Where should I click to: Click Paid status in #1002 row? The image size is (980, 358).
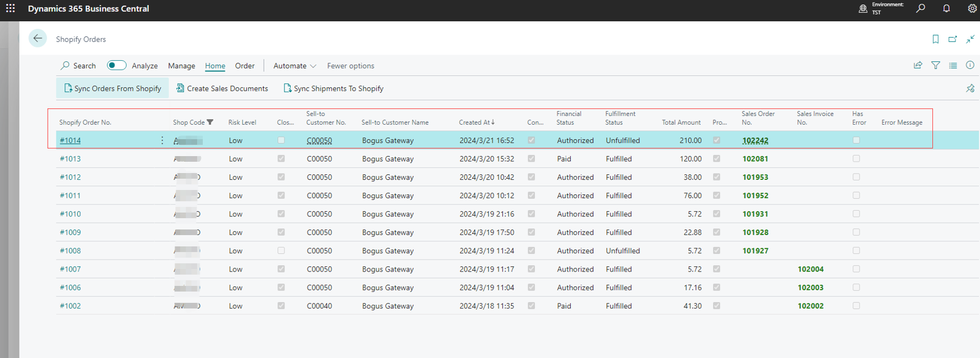[564, 306]
